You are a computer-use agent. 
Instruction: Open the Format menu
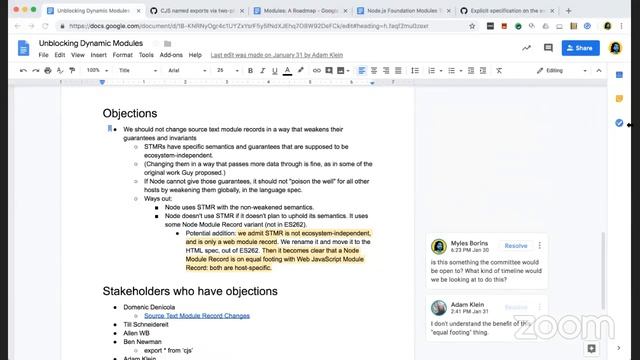point(122,55)
